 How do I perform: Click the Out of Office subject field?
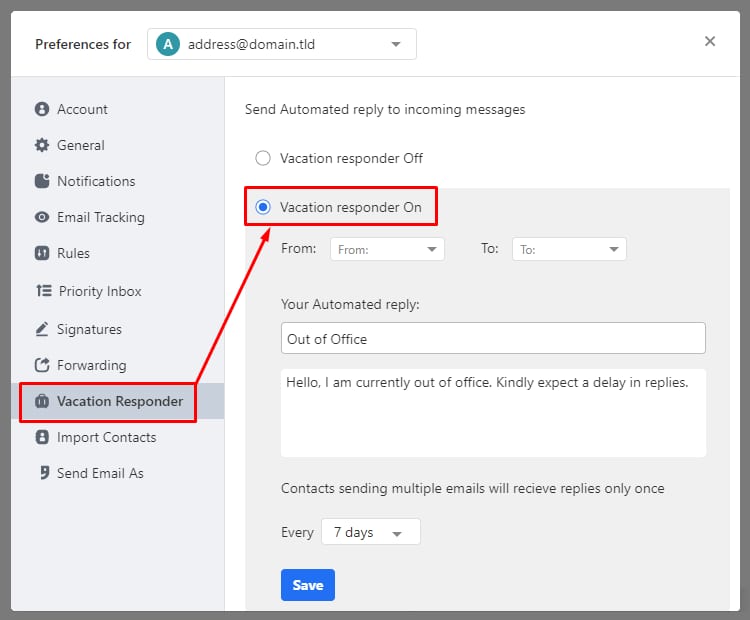click(x=493, y=338)
